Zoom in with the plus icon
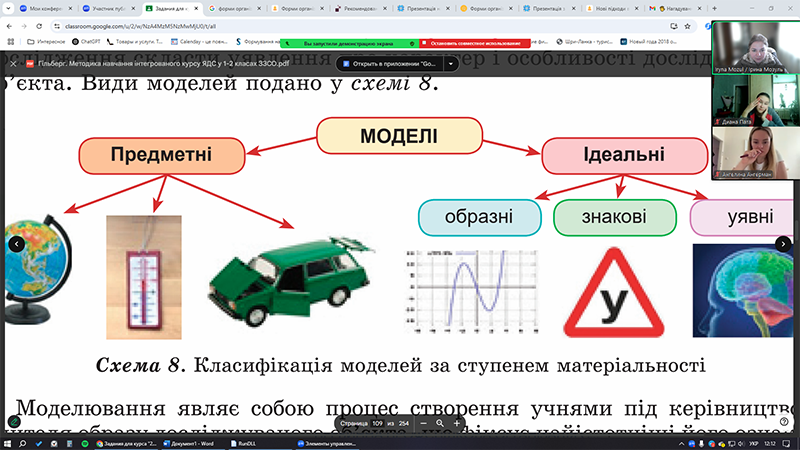This screenshot has width=800, height=450. [x=457, y=423]
